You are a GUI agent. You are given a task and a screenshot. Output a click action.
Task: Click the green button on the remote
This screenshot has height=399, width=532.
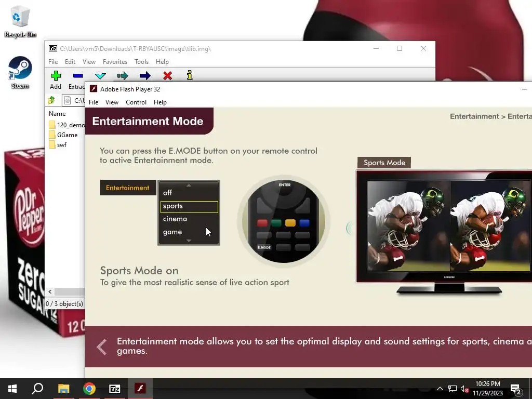(x=276, y=223)
